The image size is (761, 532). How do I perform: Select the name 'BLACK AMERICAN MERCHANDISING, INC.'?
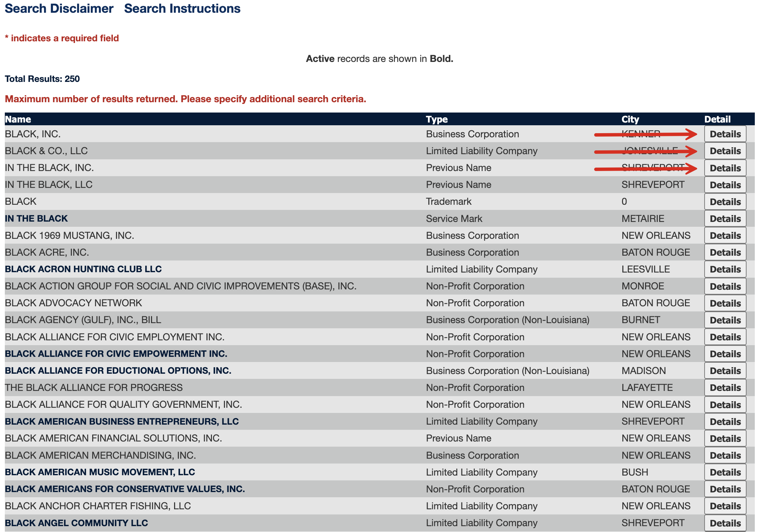[x=100, y=455]
